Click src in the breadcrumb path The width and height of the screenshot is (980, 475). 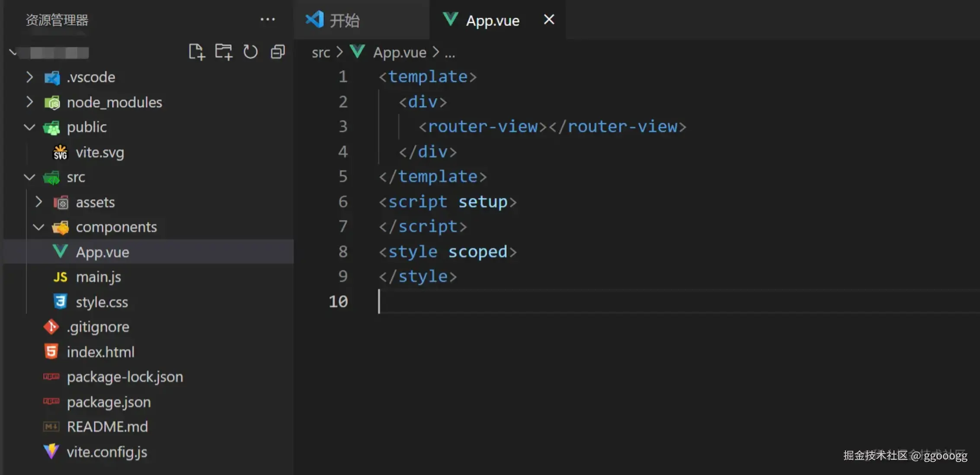tap(321, 52)
